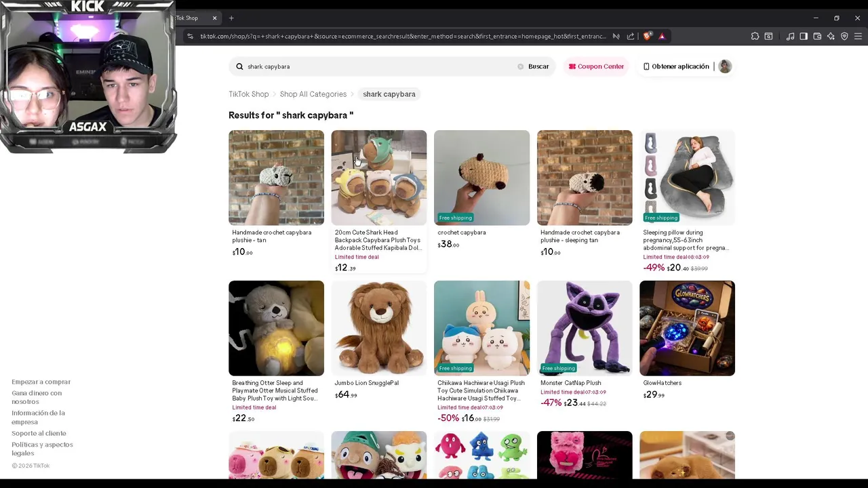Open the GlowHatchers product image
Image resolution: width=868 pixels, height=488 pixels.
point(687,328)
